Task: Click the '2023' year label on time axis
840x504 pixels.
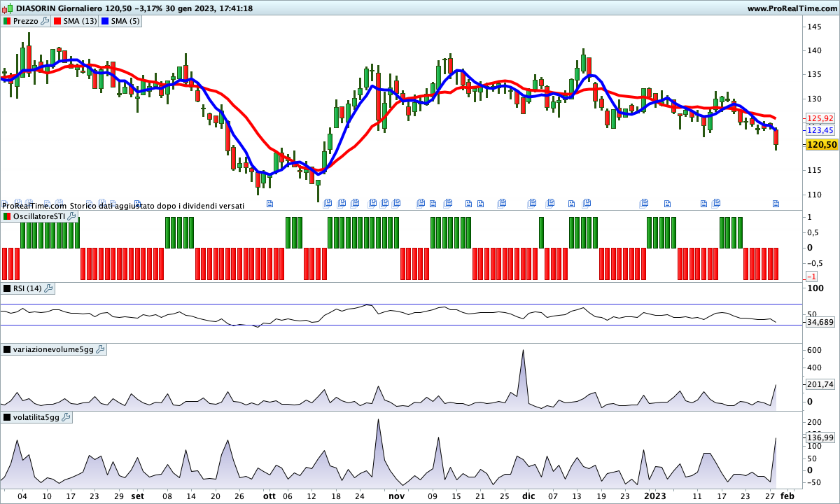Action: coord(654,496)
